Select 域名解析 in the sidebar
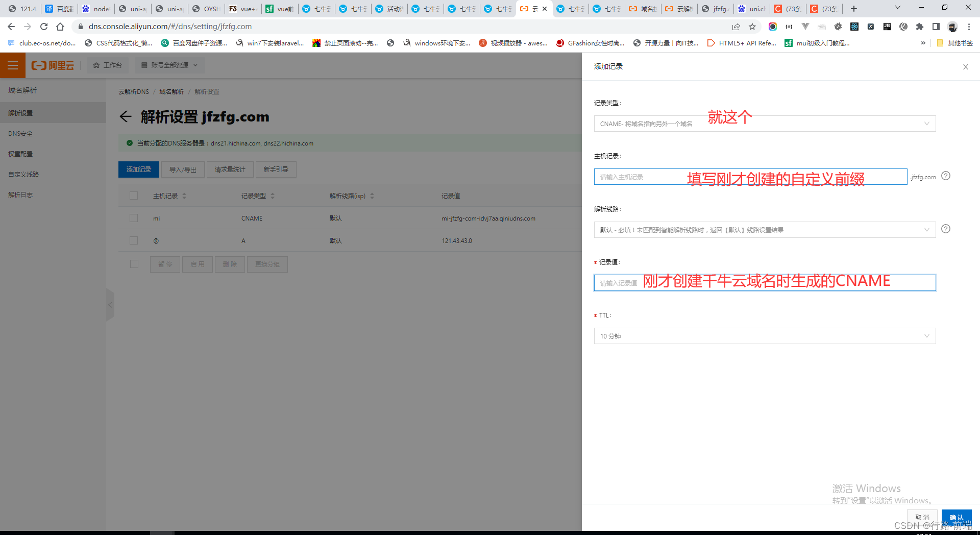Screen dimensions: 980x535 tap(22, 90)
